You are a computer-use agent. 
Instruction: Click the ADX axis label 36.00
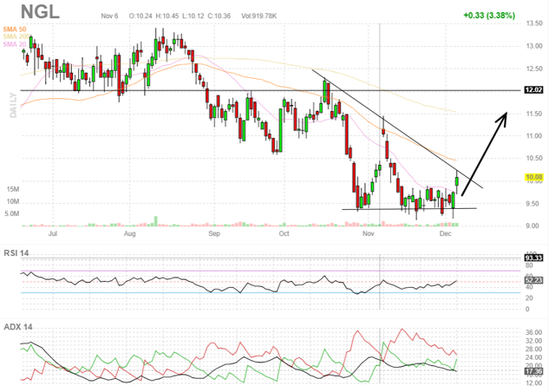coord(534,332)
